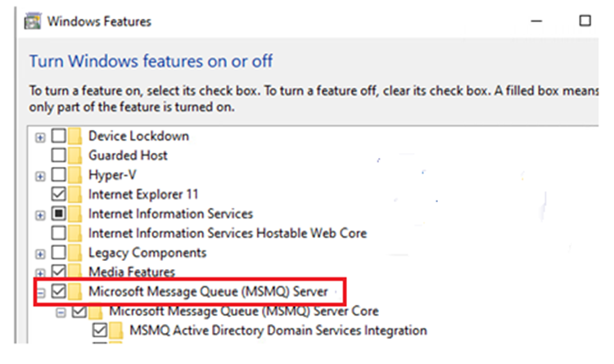Screen dimensions: 614x364
Task: Select the MSMQ Server folder icon
Action: 75,291
